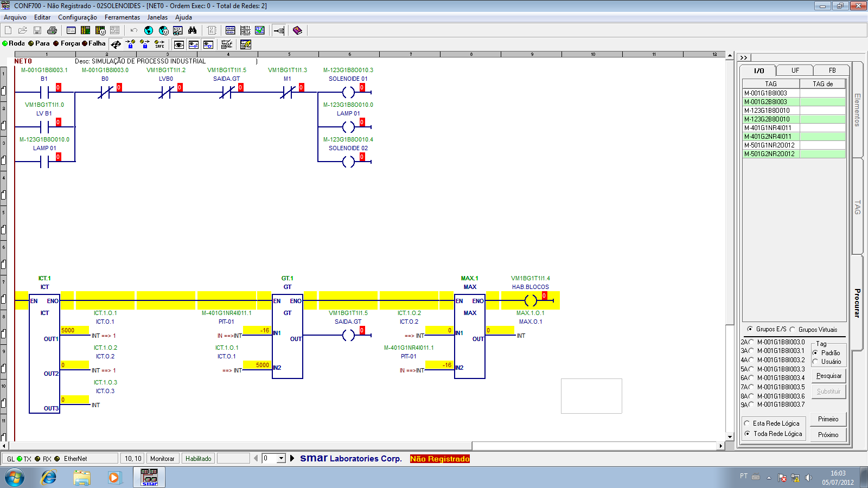Click the New file toolbar icon
The width and height of the screenshot is (868, 488).
[x=8, y=30]
